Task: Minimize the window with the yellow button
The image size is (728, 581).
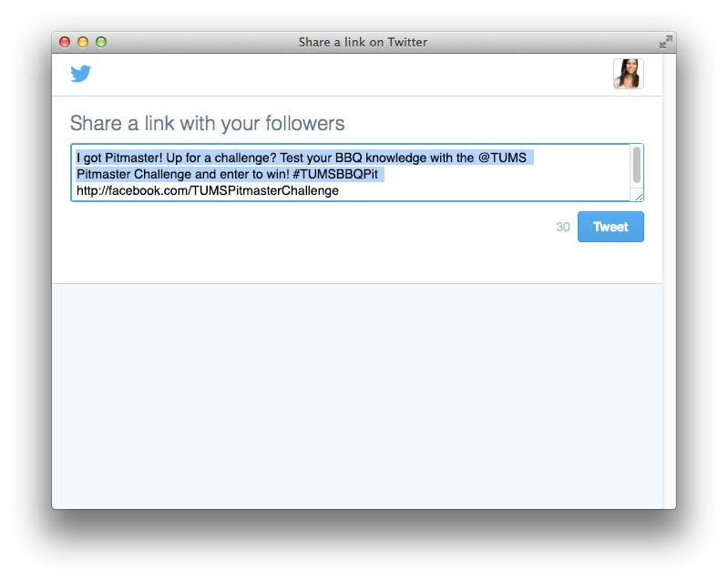Action: point(83,42)
